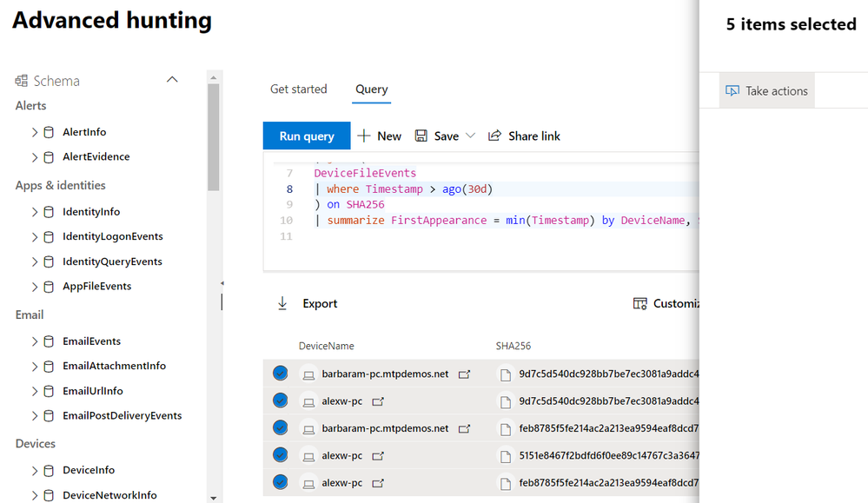
Task: Uncheck the first barbaram-pc.mtpdemos.net row
Action: 280,374
